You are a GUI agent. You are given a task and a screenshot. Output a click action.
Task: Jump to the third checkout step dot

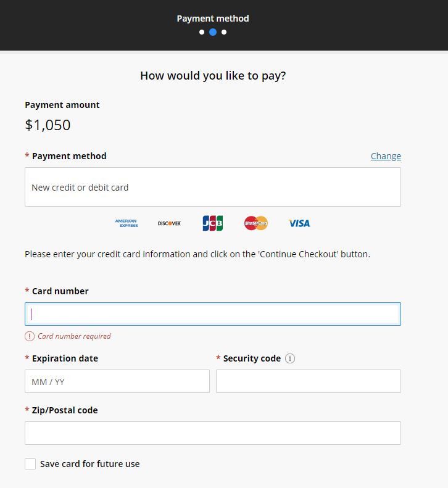tap(224, 32)
